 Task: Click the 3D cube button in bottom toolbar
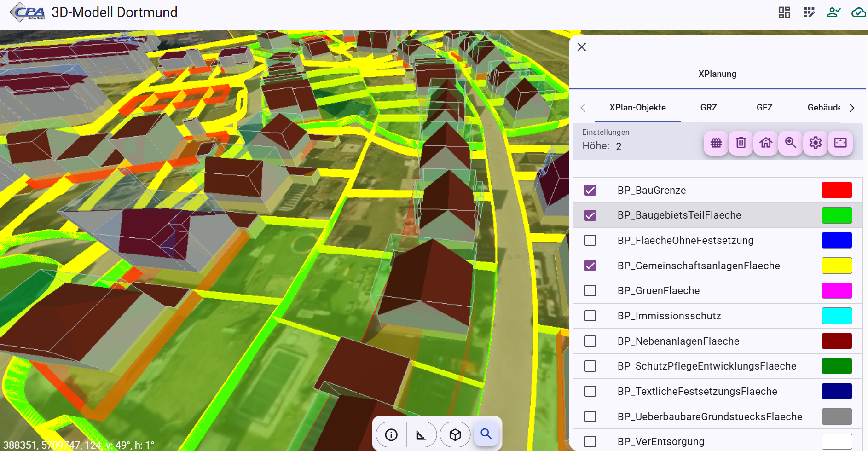[x=455, y=434]
